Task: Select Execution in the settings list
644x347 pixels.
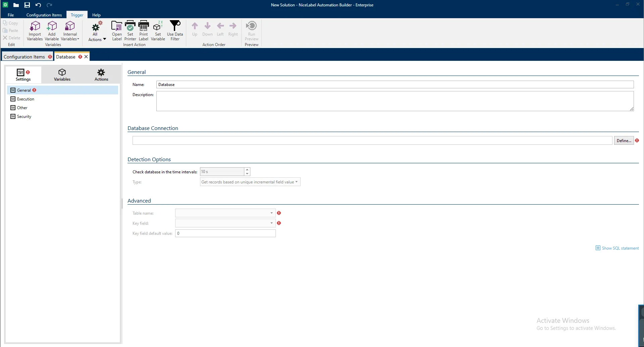Action: (x=26, y=99)
